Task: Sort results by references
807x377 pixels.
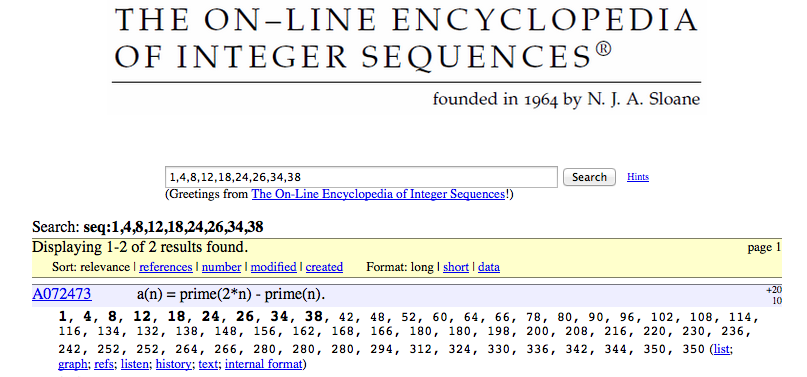Action: [166, 267]
